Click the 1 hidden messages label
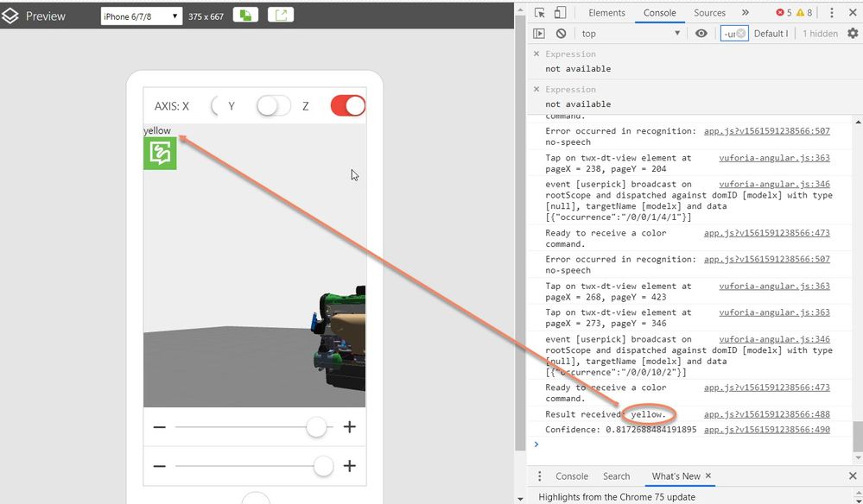 coord(820,34)
